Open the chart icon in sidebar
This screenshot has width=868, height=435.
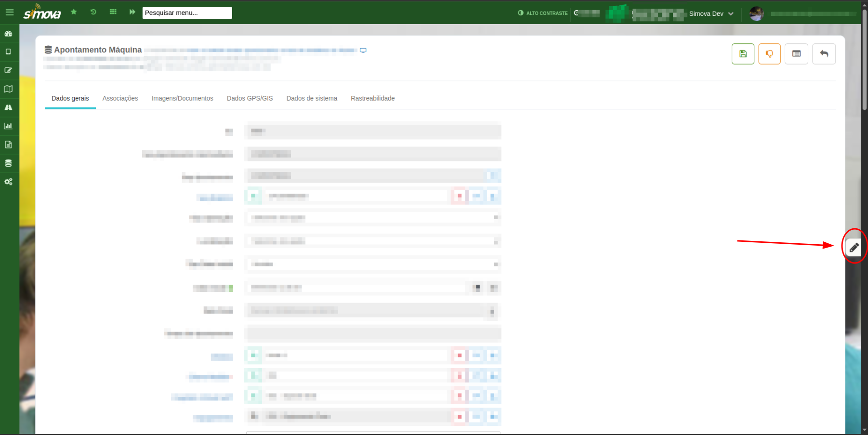[x=8, y=126]
